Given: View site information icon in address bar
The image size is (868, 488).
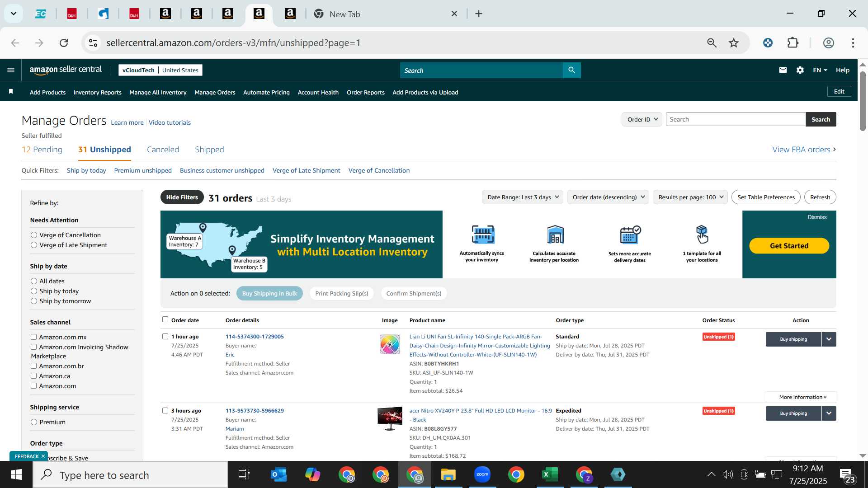Looking at the screenshot, I should pyautogui.click(x=93, y=43).
